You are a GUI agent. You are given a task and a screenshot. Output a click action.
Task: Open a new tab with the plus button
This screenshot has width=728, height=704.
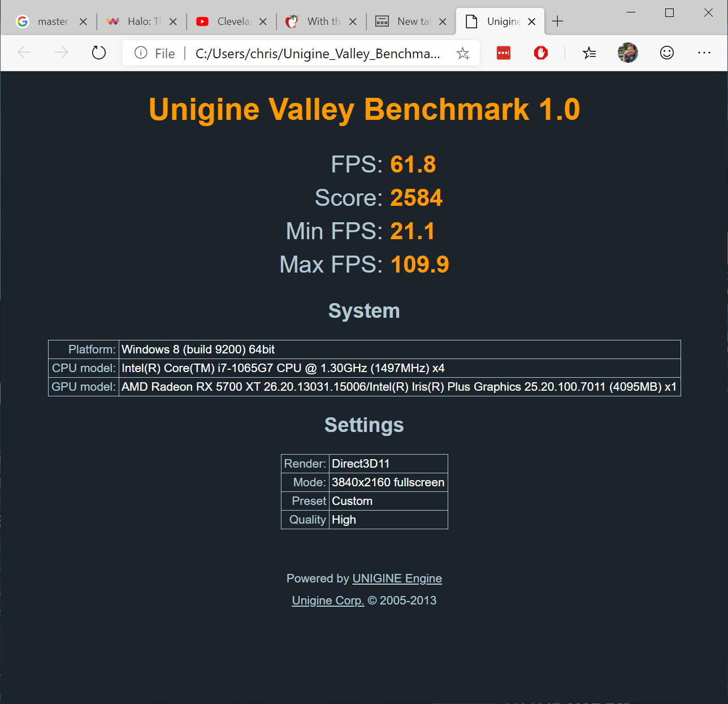pos(557,21)
